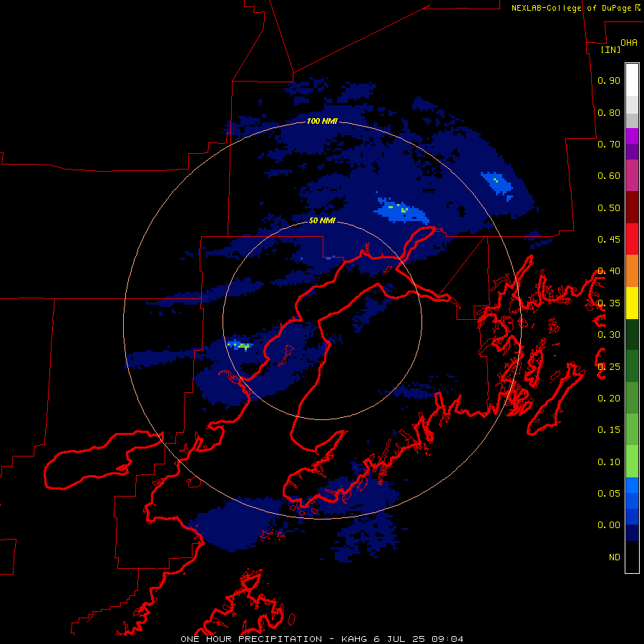Click the 0.20 legend value

[609, 399]
